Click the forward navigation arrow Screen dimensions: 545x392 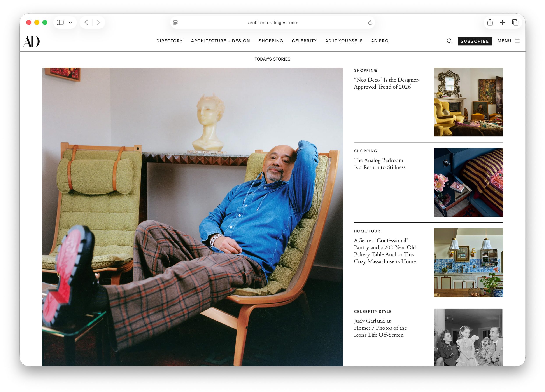pyautogui.click(x=98, y=22)
